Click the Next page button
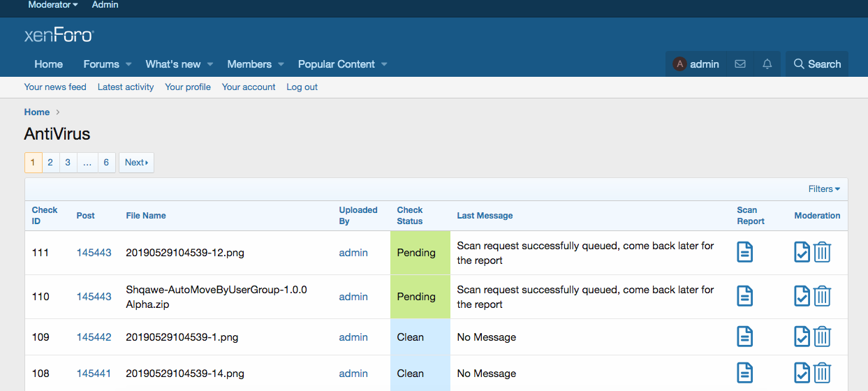The height and width of the screenshot is (391, 868). pos(136,163)
